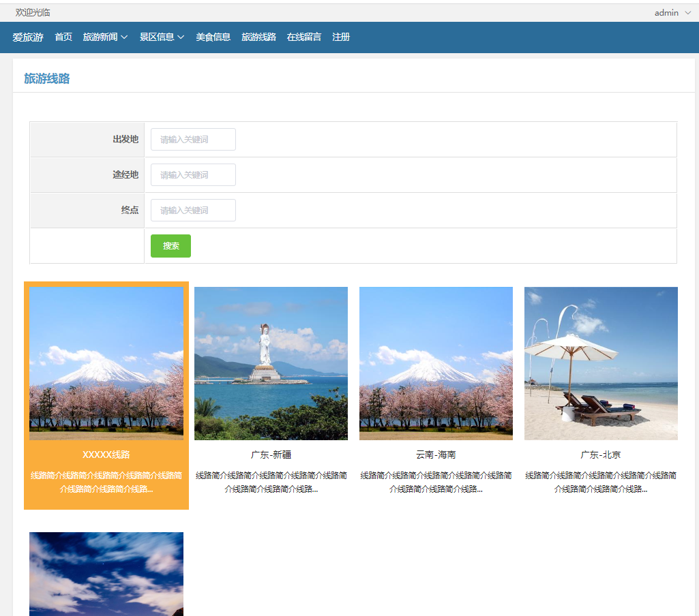Go to 首页 in navigation bar

coord(63,37)
